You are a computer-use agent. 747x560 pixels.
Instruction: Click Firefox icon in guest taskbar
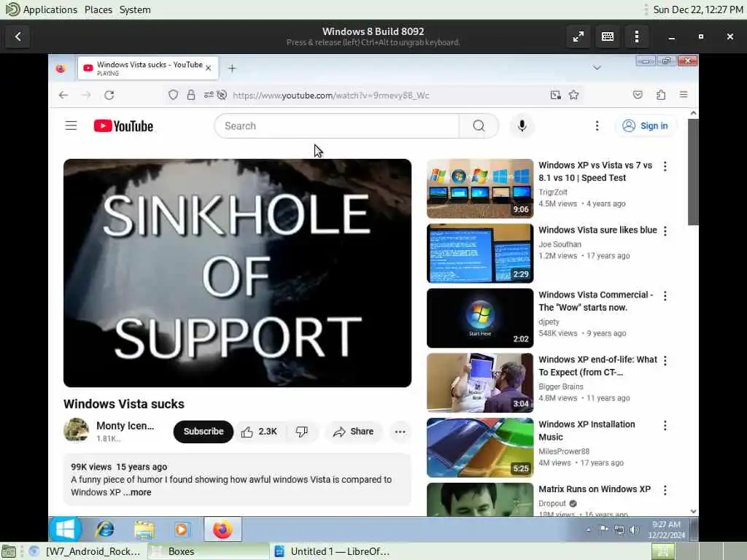pos(222,529)
